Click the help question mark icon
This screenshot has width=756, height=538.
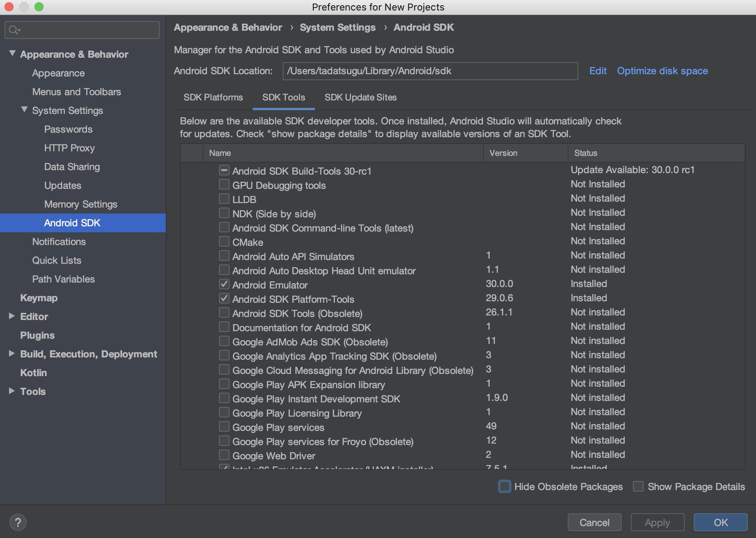(18, 522)
